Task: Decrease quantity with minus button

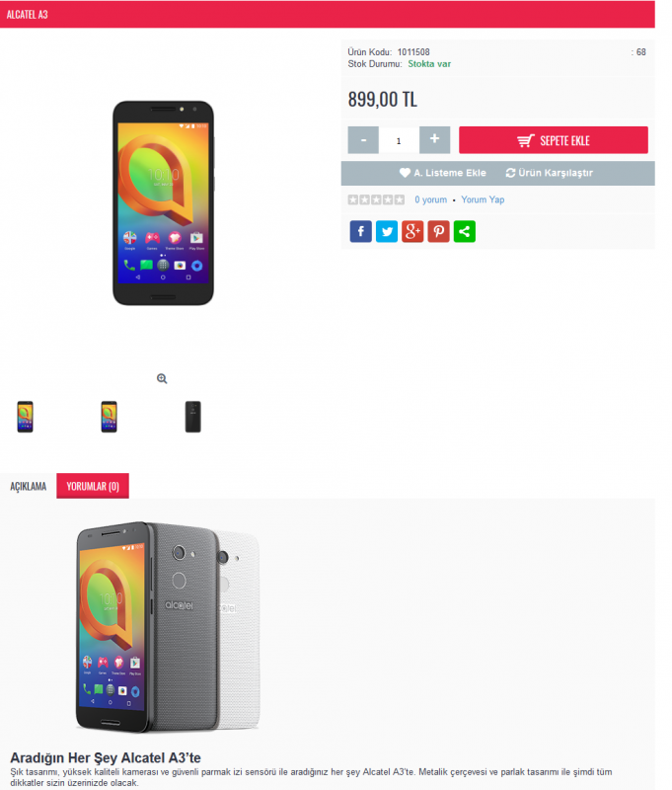Action: point(363,140)
